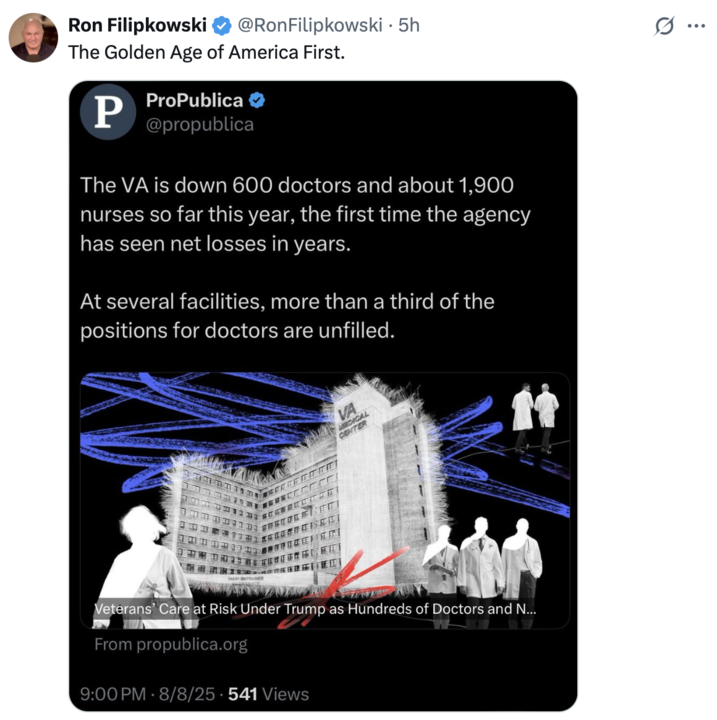Click the 8/8/25 post date
The width and height of the screenshot is (717, 720).
click(188, 694)
